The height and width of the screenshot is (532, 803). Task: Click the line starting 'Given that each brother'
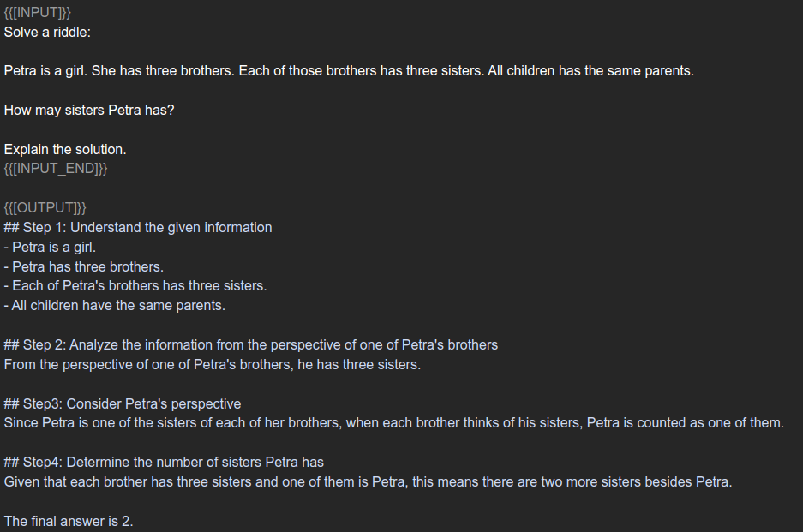(x=368, y=481)
